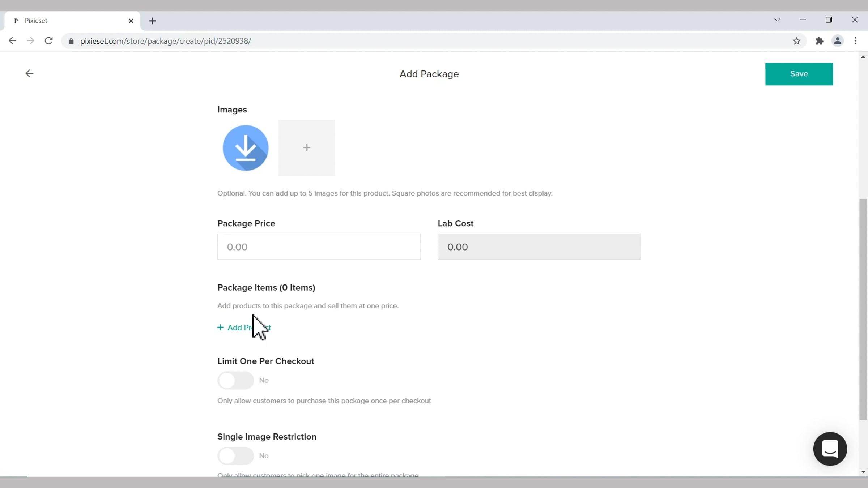Viewport: 868px width, 488px height.
Task: Enable Limit One Per Checkout toggle
Action: (x=236, y=380)
